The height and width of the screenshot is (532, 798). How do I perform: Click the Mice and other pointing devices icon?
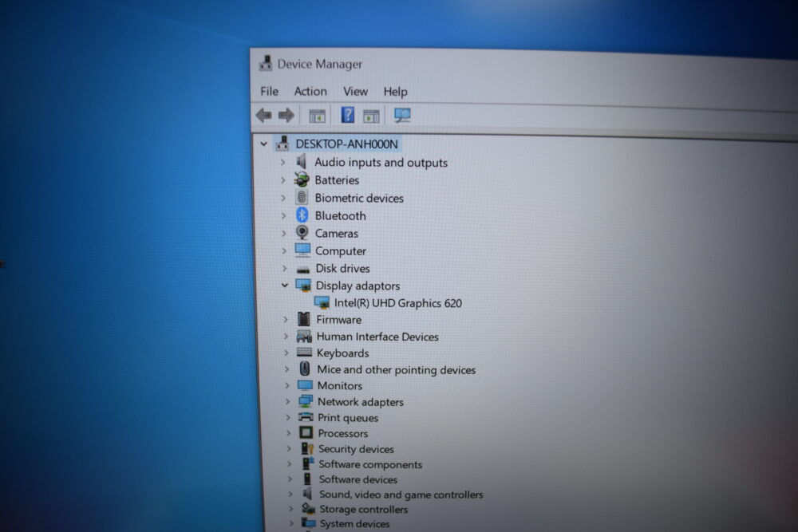[x=305, y=368]
